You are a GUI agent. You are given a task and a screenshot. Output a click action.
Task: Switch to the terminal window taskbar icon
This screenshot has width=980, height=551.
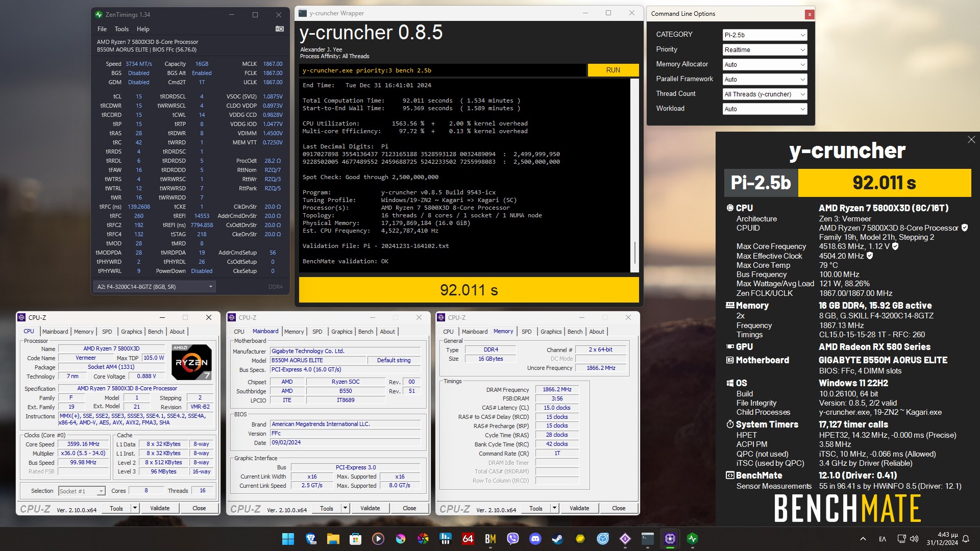(x=647, y=539)
